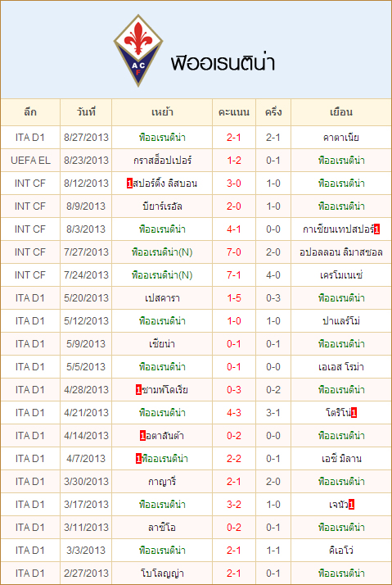Screen dimensions: 392x585
Task: Click away team คิเอโว่
Action: (341, 551)
